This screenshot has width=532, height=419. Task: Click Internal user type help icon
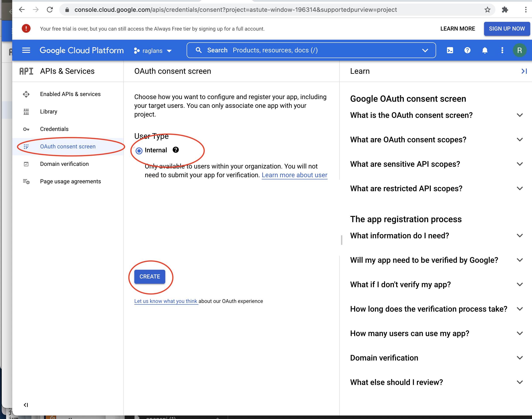(x=176, y=150)
